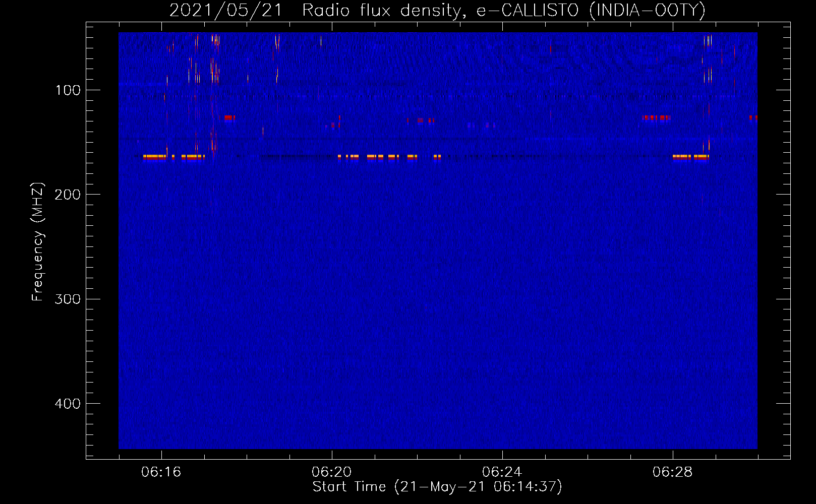This screenshot has height=504, width=816.
Task: Select the 06:16 time tick label
Action: [161, 472]
